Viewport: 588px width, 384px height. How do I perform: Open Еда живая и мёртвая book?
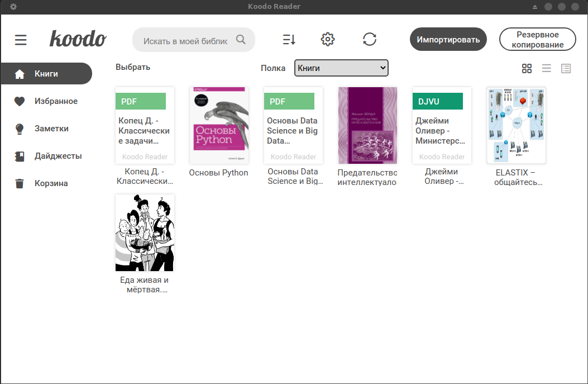(145, 233)
